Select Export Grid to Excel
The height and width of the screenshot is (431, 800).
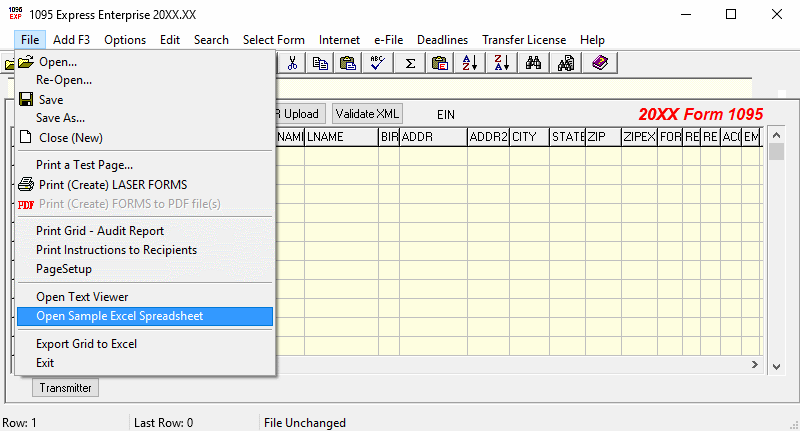(x=86, y=344)
